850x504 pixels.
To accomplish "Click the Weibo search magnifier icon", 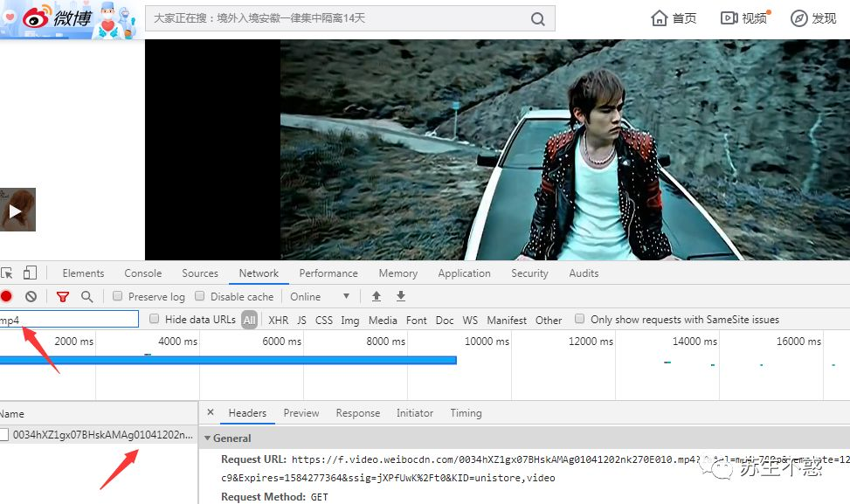I will pos(539,19).
